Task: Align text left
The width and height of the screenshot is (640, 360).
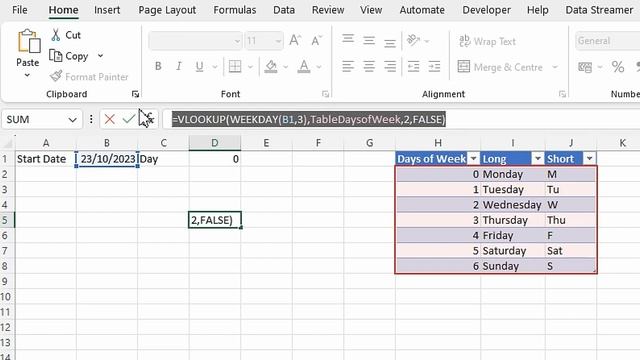Action: (x=348, y=66)
